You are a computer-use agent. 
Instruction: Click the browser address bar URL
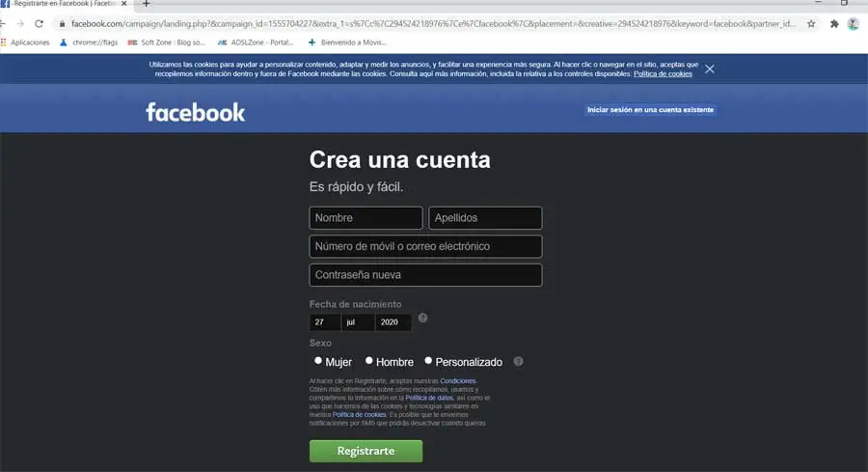(x=433, y=24)
